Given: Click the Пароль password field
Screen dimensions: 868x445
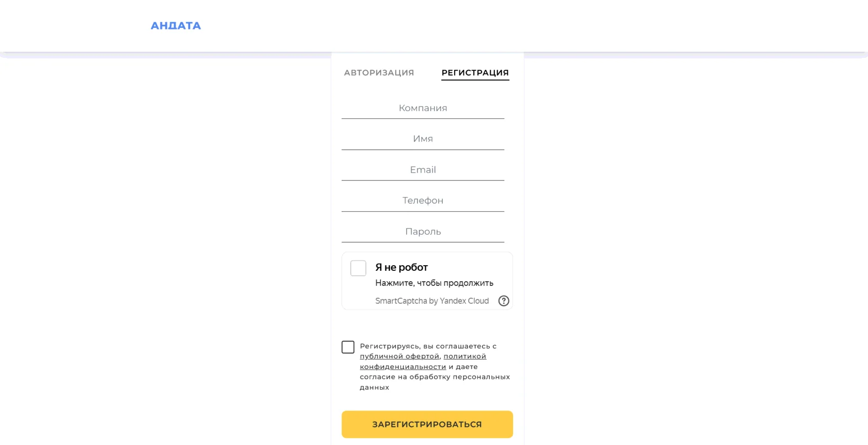Looking at the screenshot, I should [423, 232].
